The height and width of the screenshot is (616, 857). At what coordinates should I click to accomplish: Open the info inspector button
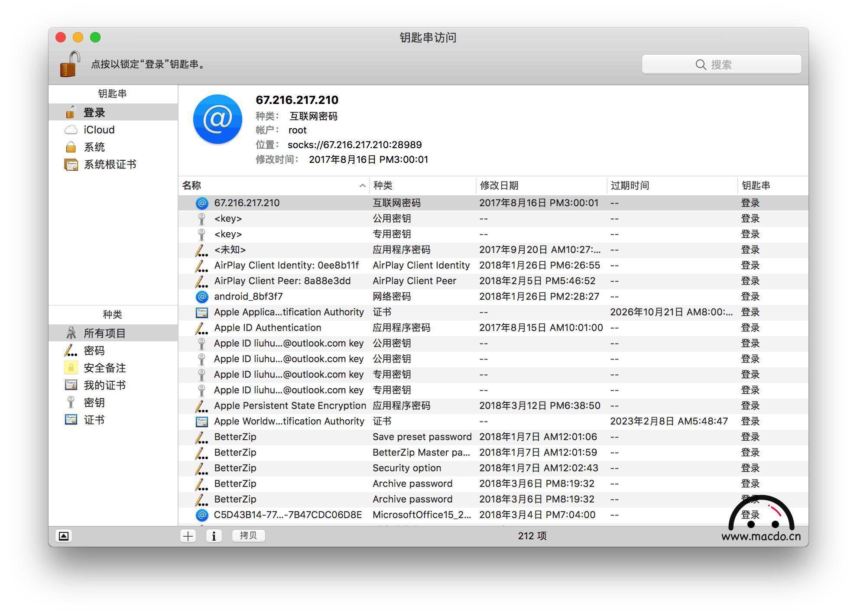click(214, 536)
